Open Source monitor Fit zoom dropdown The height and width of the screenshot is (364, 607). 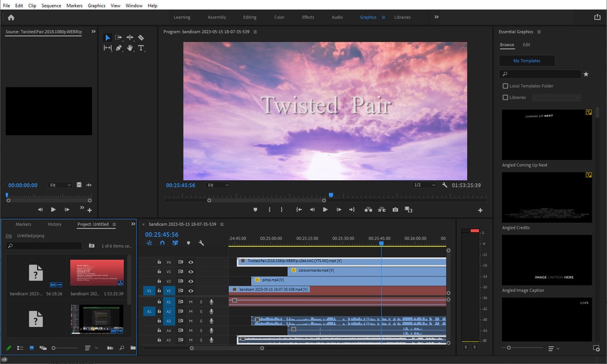click(x=60, y=185)
